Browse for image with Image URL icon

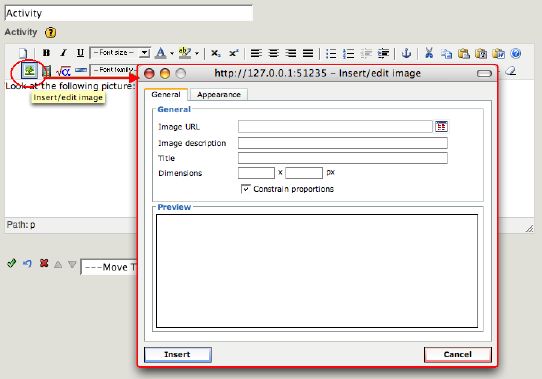click(441, 127)
